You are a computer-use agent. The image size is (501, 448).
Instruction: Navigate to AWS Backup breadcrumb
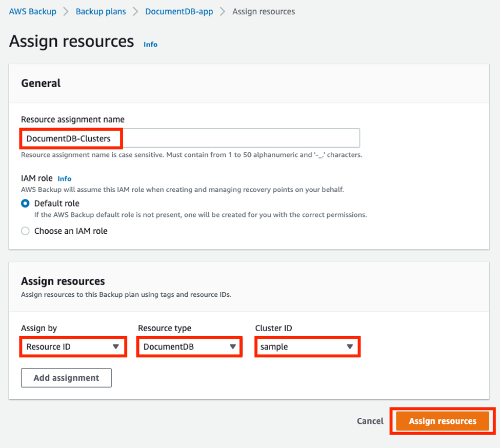point(32,11)
